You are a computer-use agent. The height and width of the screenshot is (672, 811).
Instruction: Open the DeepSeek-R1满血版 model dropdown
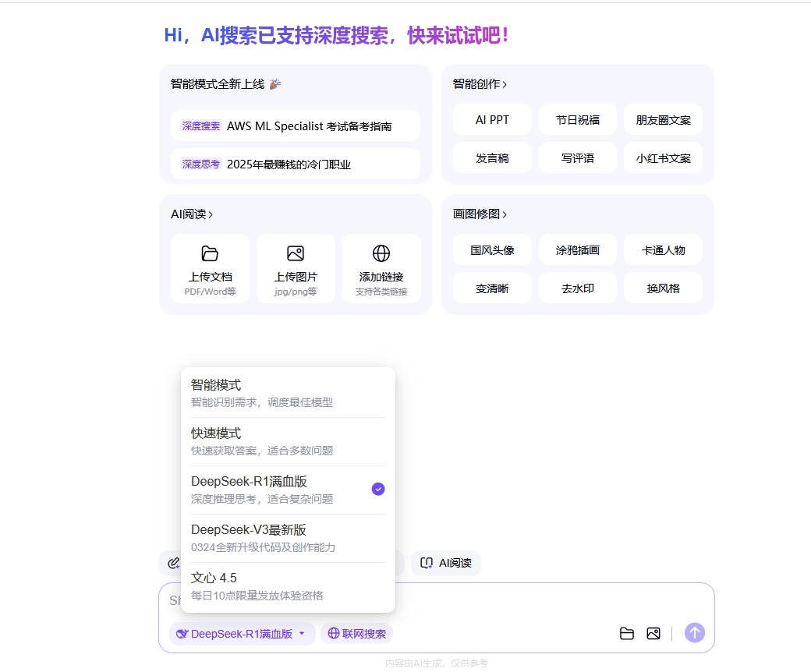(x=242, y=634)
